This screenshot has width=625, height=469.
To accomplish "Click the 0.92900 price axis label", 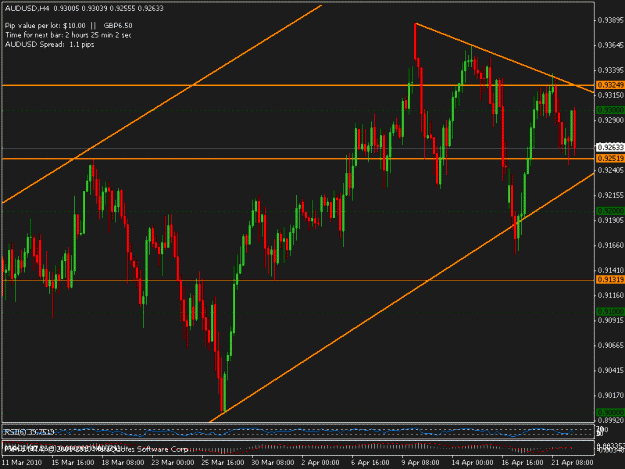I will (x=611, y=120).
